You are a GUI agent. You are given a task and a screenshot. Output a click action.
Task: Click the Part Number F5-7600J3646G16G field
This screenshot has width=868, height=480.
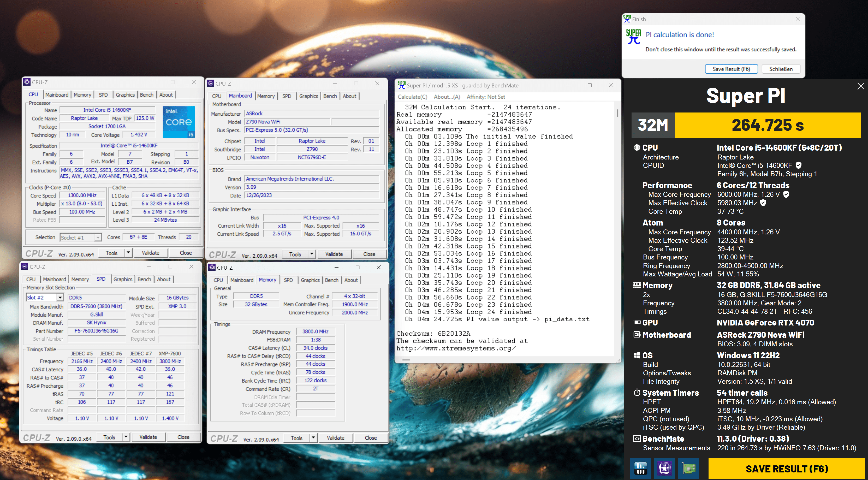[x=96, y=331]
